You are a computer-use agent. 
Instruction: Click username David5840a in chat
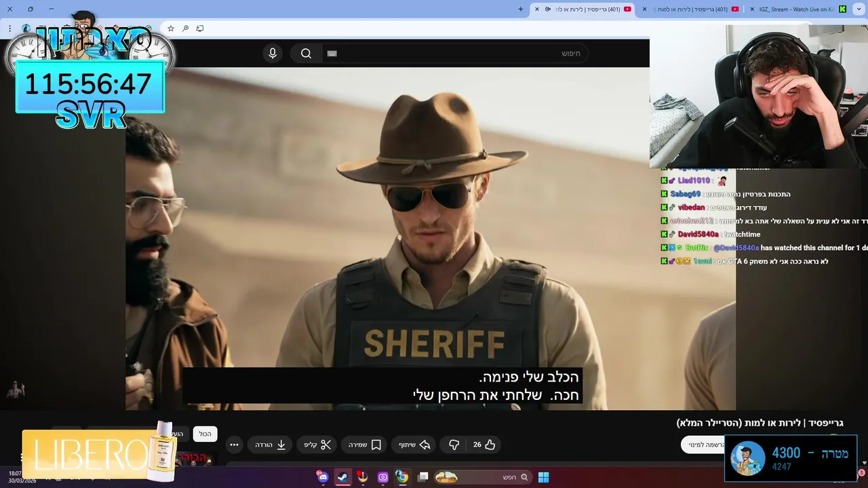[698, 235]
